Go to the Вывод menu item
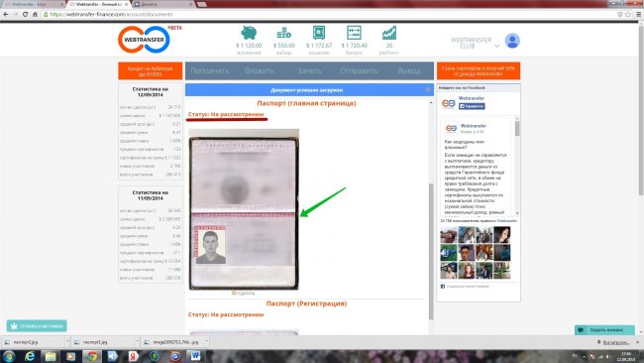This screenshot has width=644, height=363. [x=408, y=70]
